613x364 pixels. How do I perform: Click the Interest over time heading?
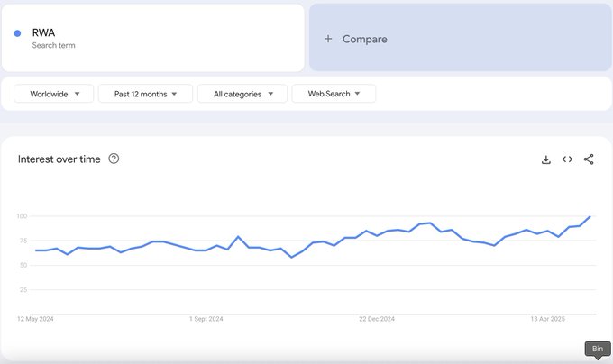click(59, 159)
